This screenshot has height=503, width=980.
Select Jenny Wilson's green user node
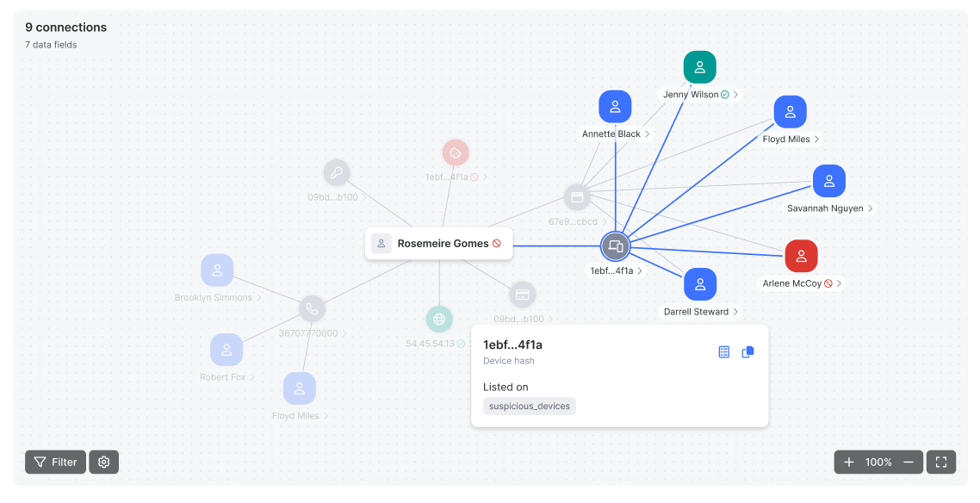tap(699, 67)
